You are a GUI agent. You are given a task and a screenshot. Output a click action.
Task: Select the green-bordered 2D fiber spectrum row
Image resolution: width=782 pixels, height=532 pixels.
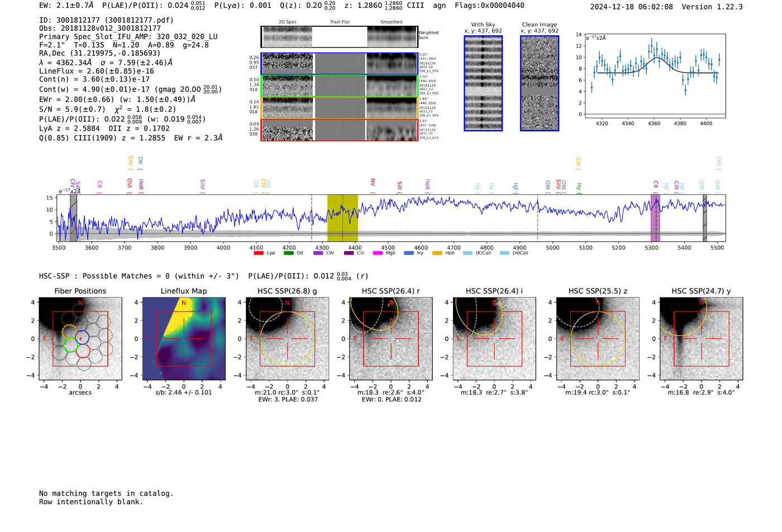pyautogui.click(x=339, y=86)
